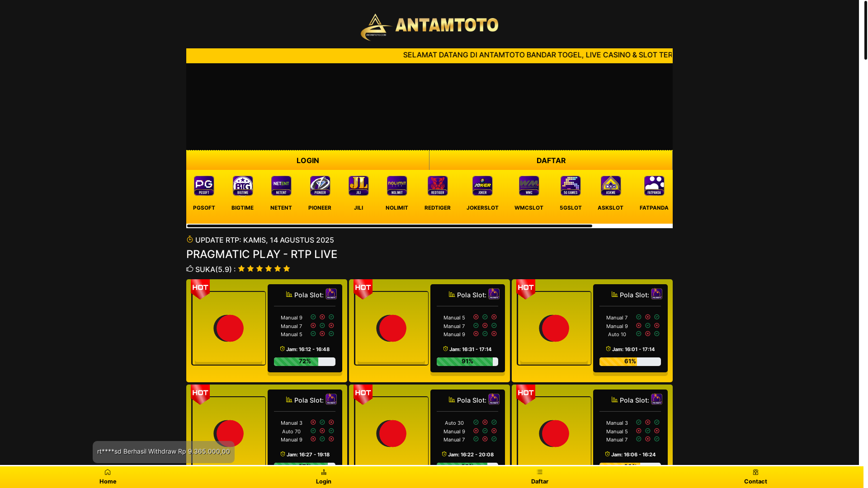Image resolution: width=868 pixels, height=488 pixels.
Task: Click Pragmatic icon in Jam 16:27 - 19:18 card
Action: point(331,399)
